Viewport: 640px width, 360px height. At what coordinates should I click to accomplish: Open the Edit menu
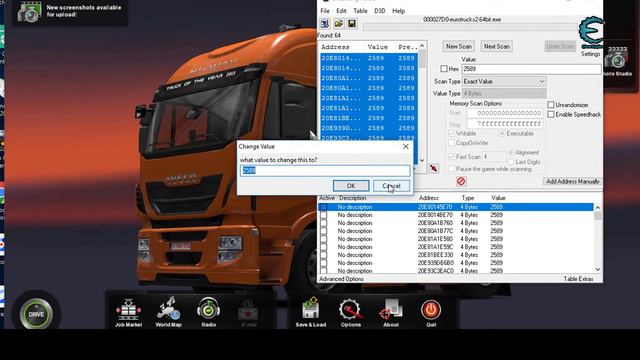pyautogui.click(x=341, y=11)
